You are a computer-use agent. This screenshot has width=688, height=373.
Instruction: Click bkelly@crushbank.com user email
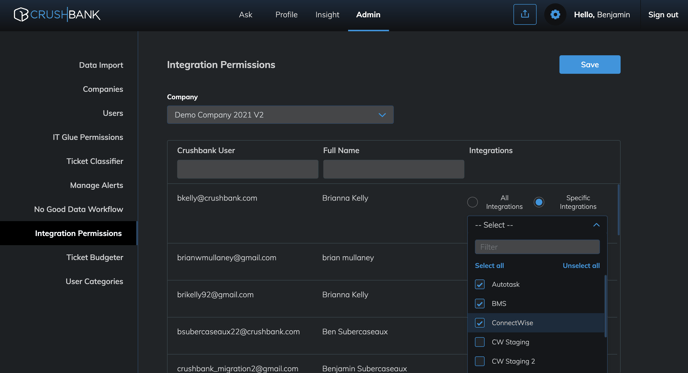(x=217, y=198)
